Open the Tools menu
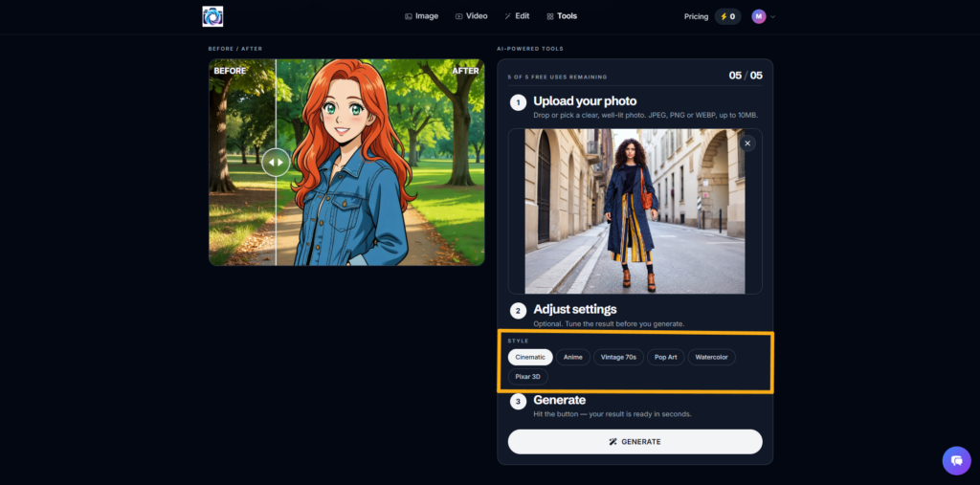Image resolution: width=980 pixels, height=485 pixels. coord(561,16)
